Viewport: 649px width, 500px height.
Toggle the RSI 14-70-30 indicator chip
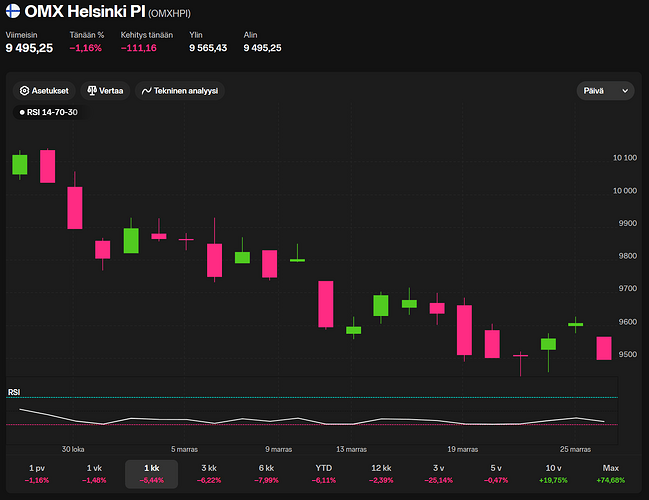(48, 112)
